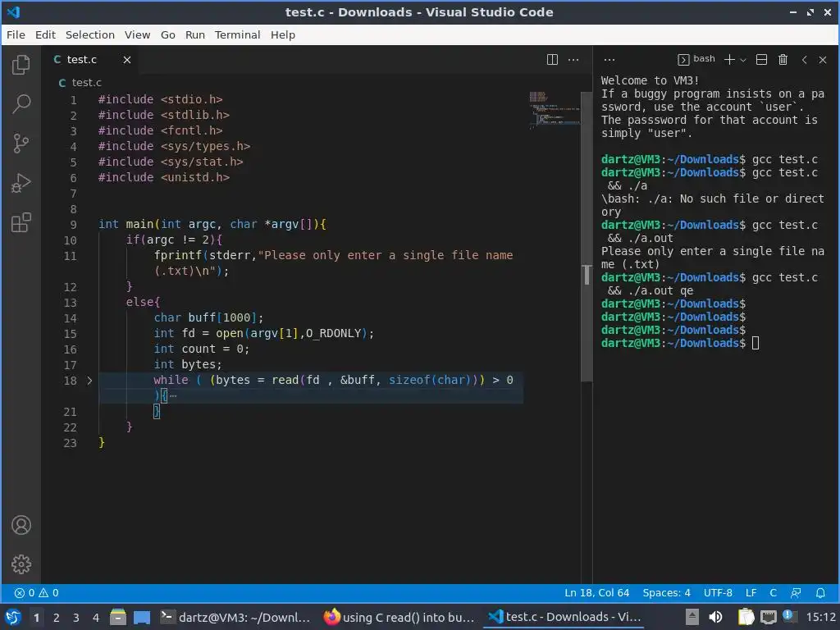Screen dimensions: 840x630
Task: Open the Run and Debug view
Action: click(x=21, y=183)
